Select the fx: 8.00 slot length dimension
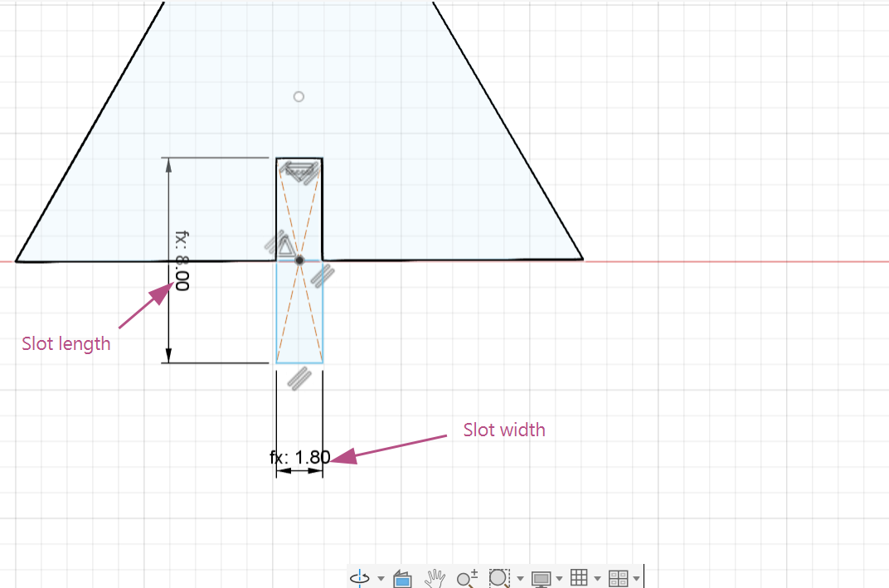The width and height of the screenshot is (889, 588). 182,261
